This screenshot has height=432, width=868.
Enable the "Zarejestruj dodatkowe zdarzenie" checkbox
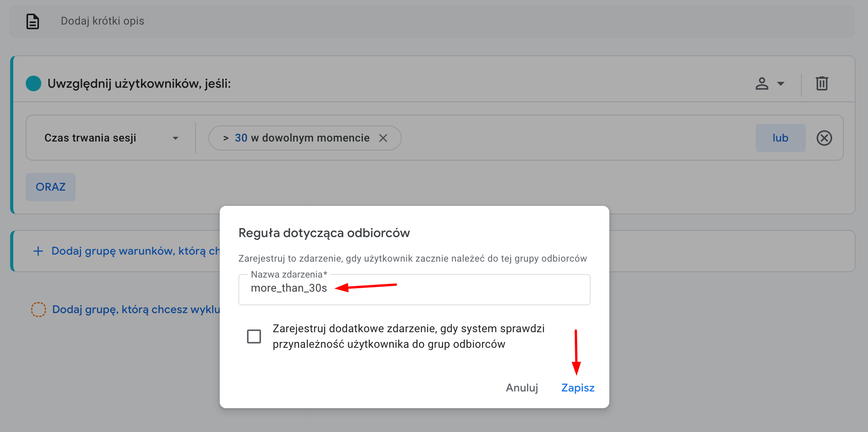[254, 336]
